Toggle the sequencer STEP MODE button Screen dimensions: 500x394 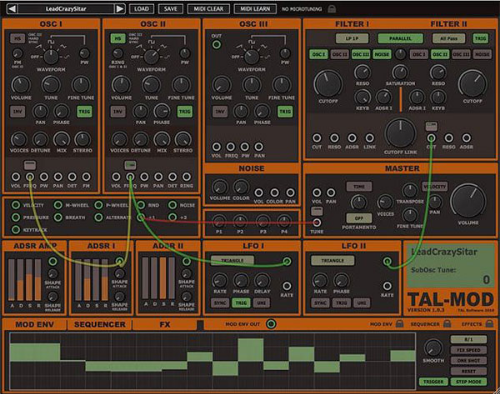pyautogui.click(x=469, y=382)
